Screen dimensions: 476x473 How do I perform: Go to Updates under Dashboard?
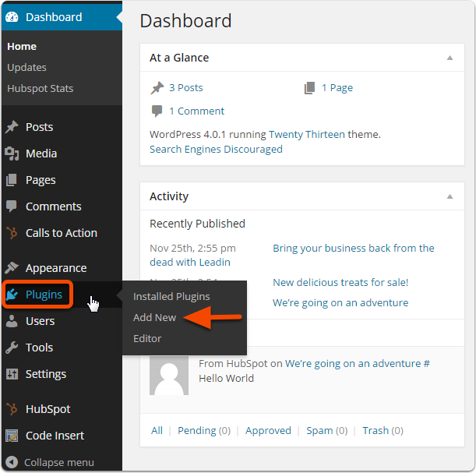pyautogui.click(x=26, y=68)
